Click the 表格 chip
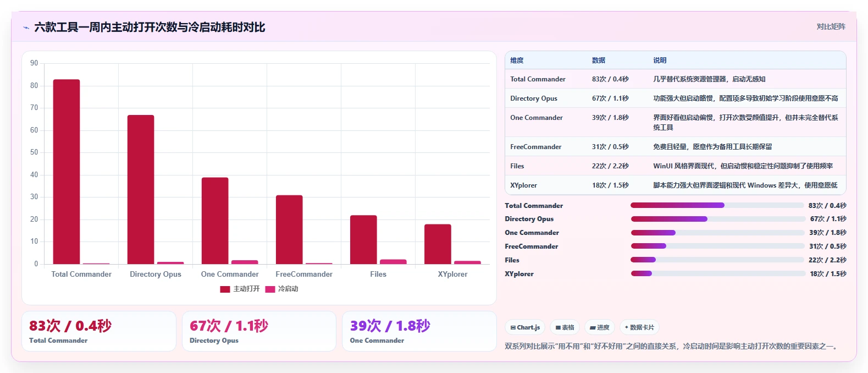 tap(565, 327)
